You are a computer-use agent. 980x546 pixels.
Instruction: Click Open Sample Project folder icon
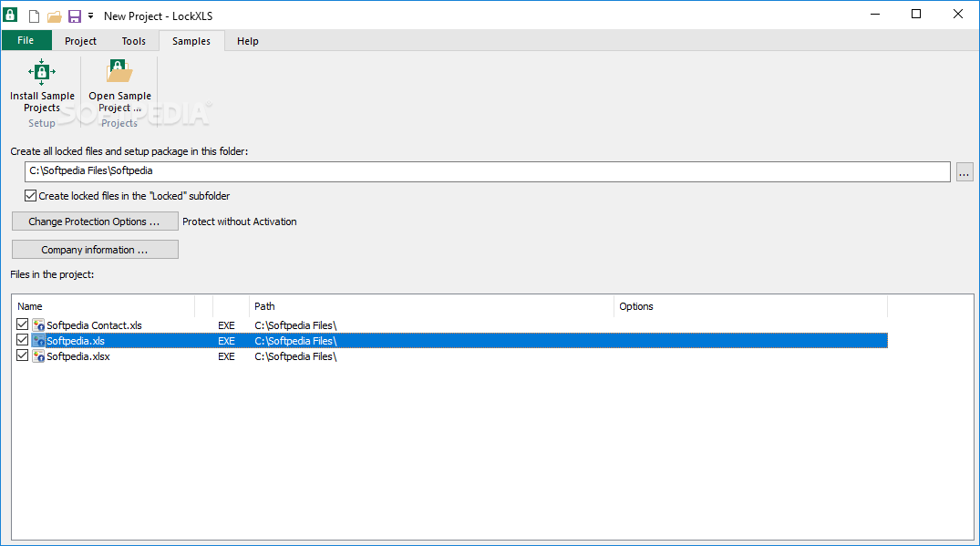pos(119,72)
